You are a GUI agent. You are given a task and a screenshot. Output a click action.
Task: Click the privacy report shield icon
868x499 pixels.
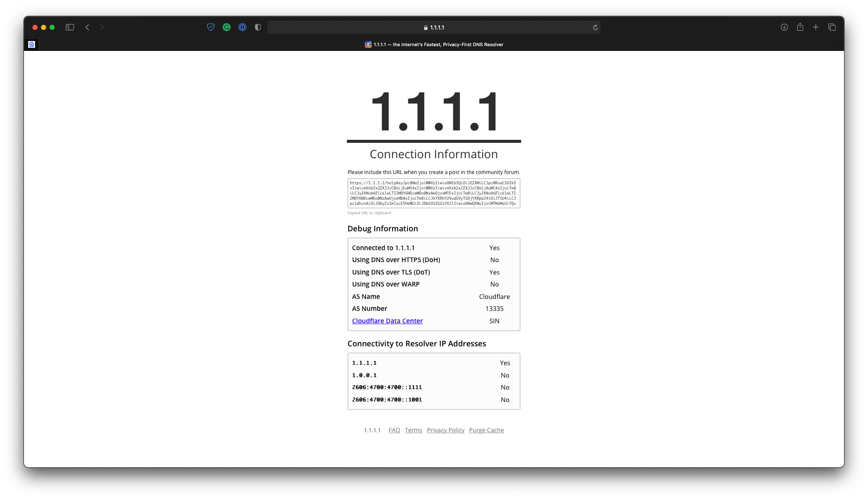[258, 27]
